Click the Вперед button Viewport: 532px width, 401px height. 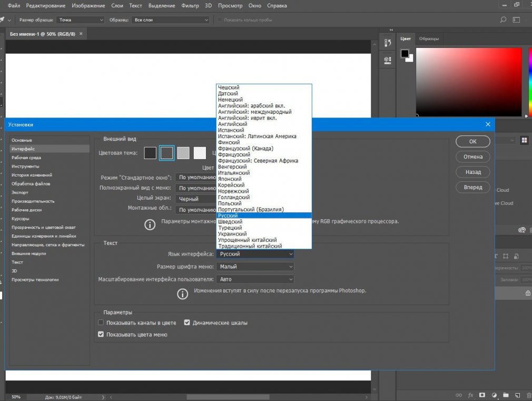pyautogui.click(x=472, y=187)
